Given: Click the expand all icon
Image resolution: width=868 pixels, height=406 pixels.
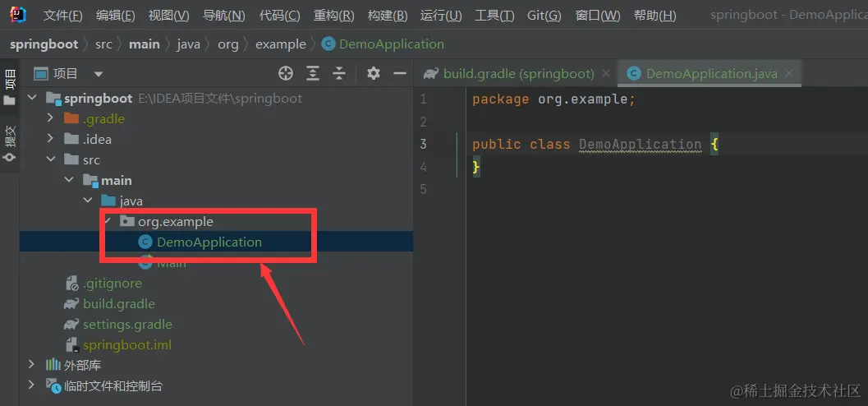Looking at the screenshot, I should 313,73.
